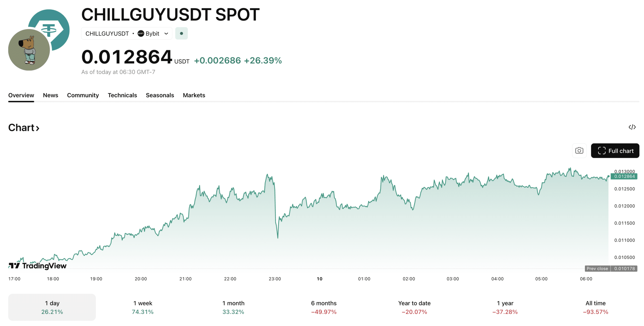The image size is (644, 326).
Task: Open the embed code icon
Action: coord(632,127)
